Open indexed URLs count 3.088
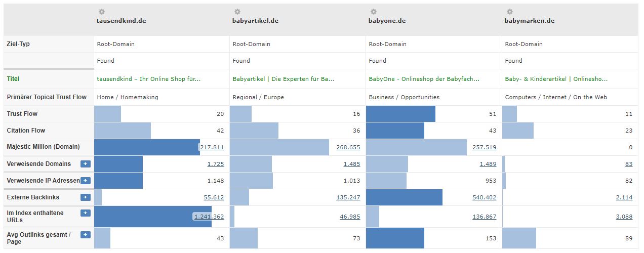 [x=624, y=217]
